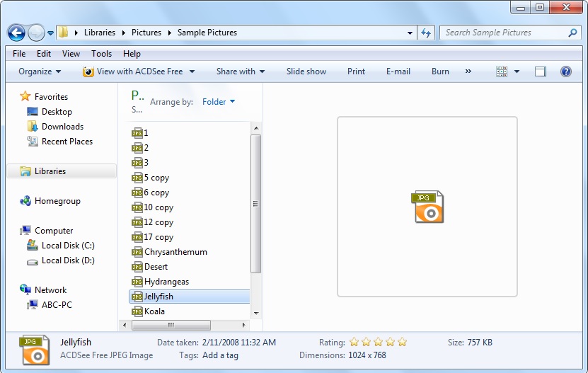
Task: Open the Help question mark icon
Action: coord(565,71)
